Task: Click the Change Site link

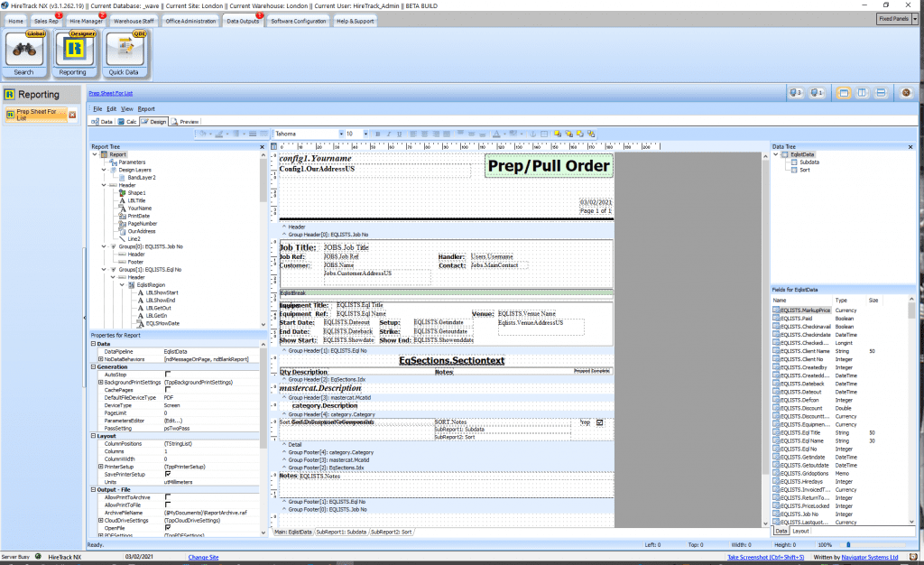Action: point(203,557)
